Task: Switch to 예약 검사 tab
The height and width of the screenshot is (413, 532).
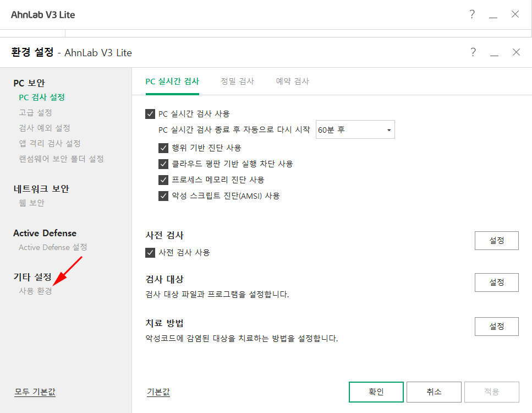Action: 293,81
